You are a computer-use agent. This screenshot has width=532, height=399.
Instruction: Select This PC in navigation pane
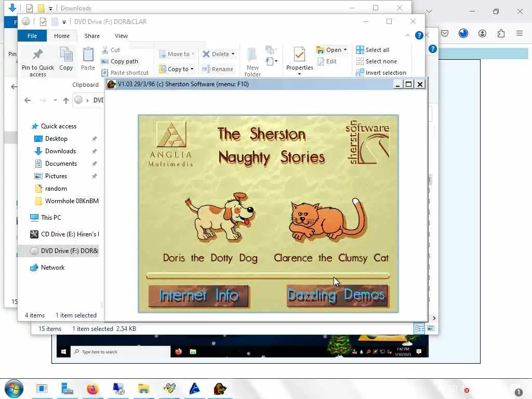click(46, 218)
